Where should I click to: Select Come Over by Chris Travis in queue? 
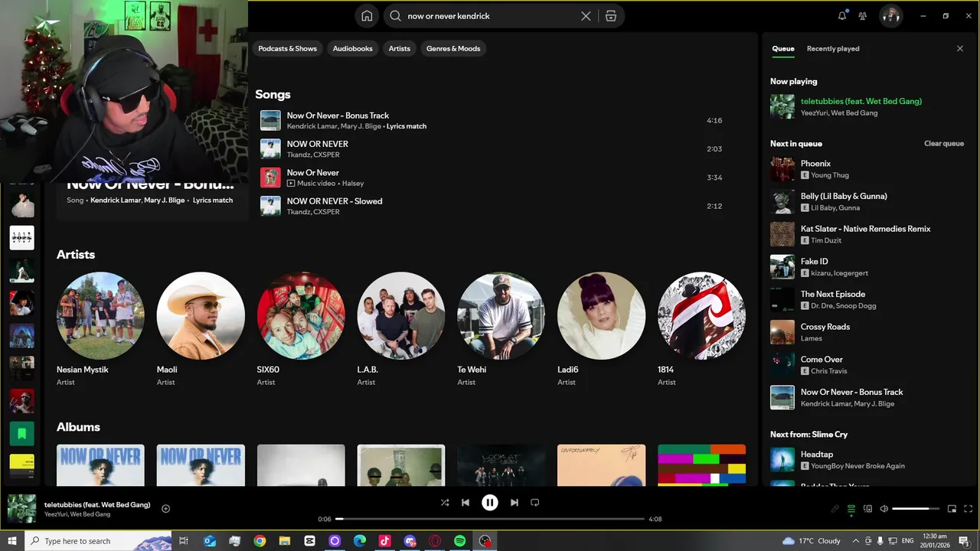click(x=867, y=365)
